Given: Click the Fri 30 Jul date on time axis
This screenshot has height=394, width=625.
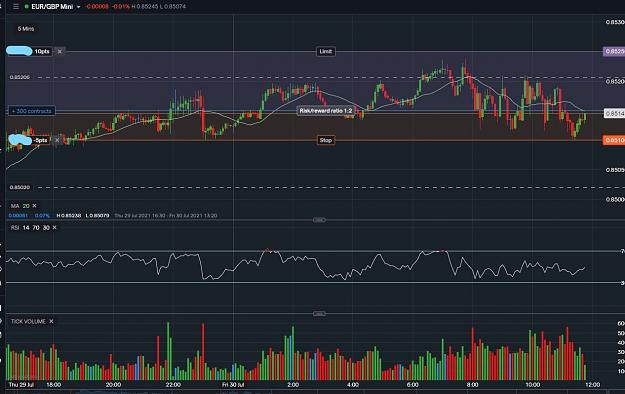Looking at the screenshot, I should [233, 385].
